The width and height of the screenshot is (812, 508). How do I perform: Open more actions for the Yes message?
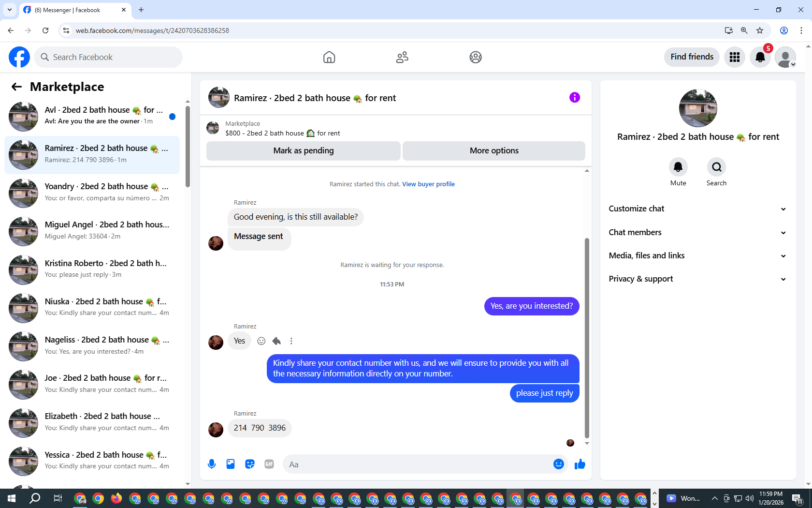pyautogui.click(x=291, y=341)
